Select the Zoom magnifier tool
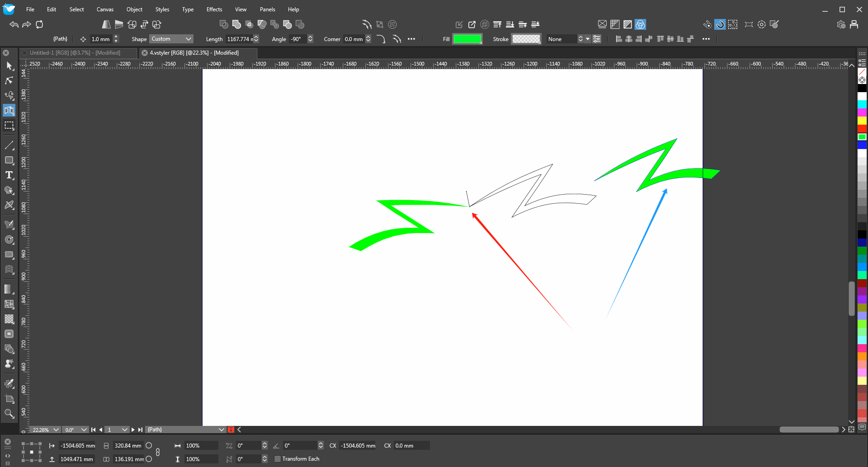Screen dimensions: 868x467 click(x=9, y=413)
